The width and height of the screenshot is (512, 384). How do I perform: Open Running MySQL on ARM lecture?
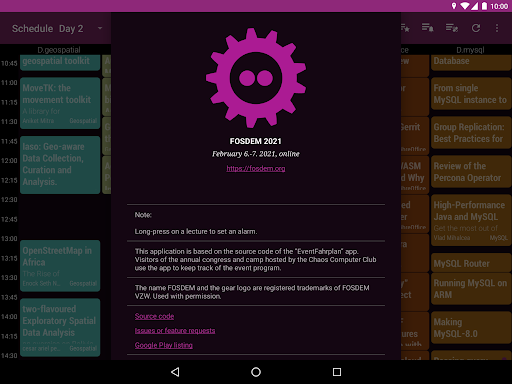[x=471, y=289]
